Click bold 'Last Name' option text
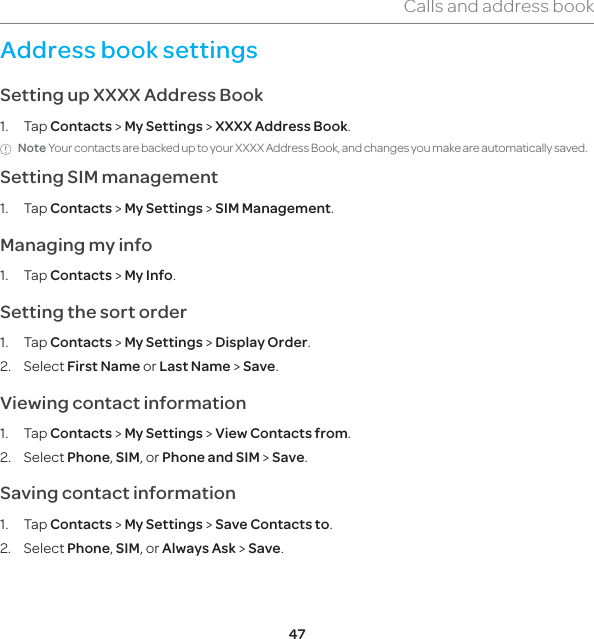Screen dimensions: 594x639 (x=194, y=366)
